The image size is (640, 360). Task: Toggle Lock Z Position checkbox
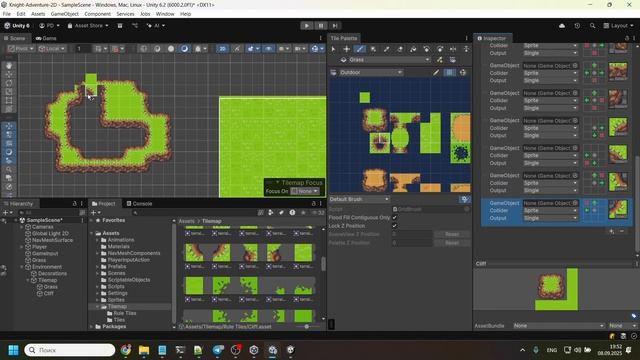[394, 226]
